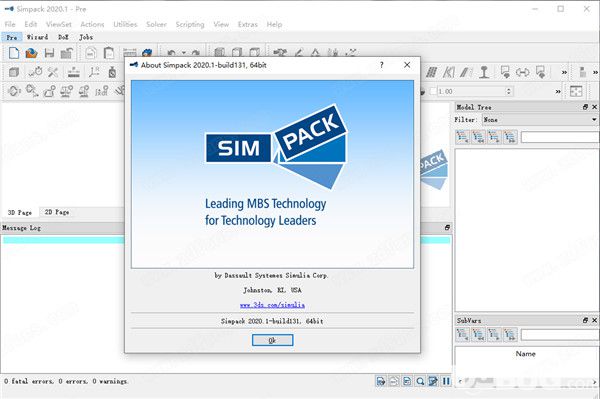
Task: Click the coordinate axes marker icon
Action: 94,72
